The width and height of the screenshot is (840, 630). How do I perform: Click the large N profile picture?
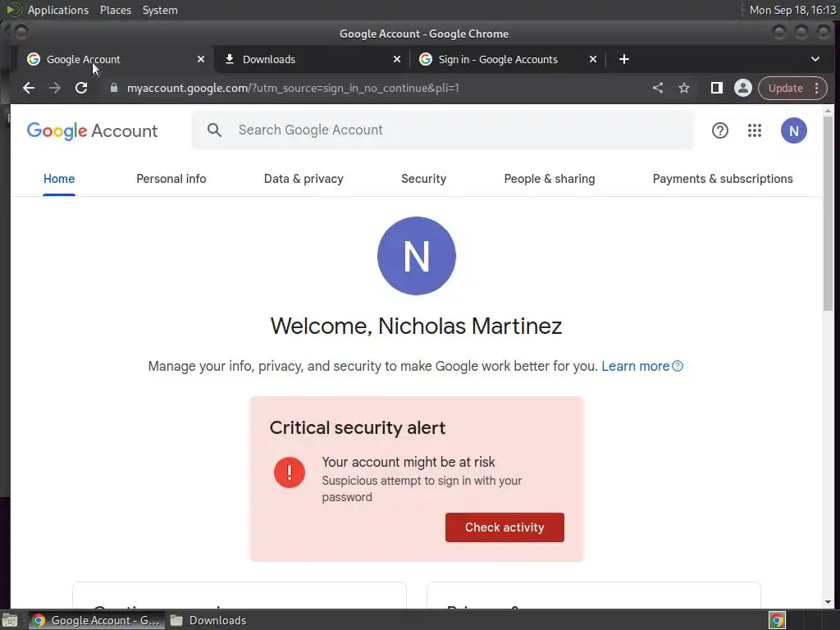[417, 256]
